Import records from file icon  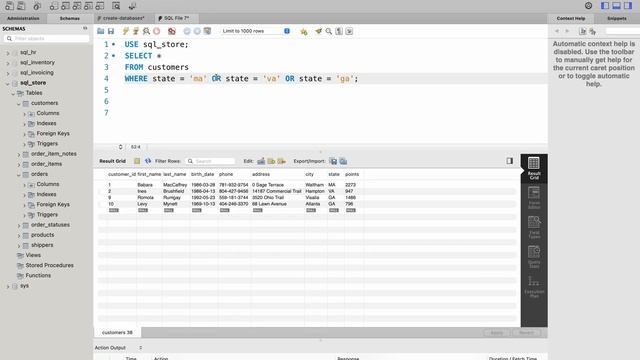343,161
